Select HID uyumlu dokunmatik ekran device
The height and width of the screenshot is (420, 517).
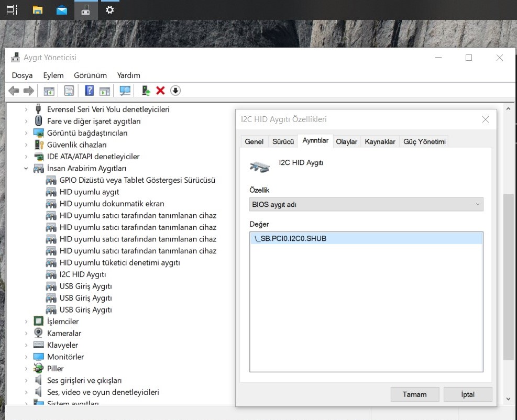(x=112, y=204)
